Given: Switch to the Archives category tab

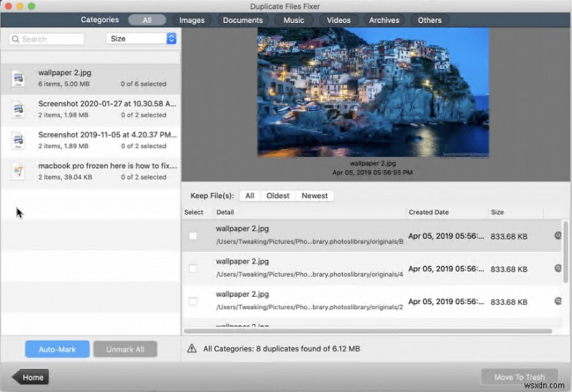Looking at the screenshot, I should (x=384, y=20).
